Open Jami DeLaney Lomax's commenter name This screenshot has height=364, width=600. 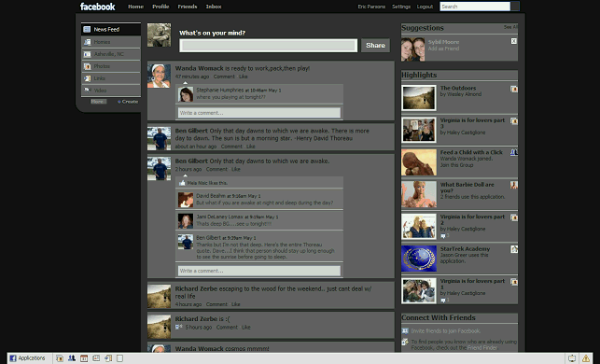coord(219,217)
